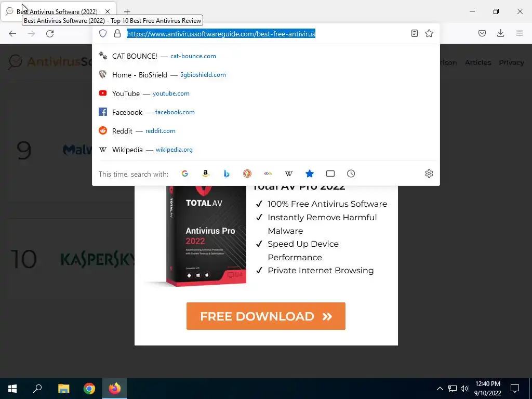Viewport: 532px width, 399px height.
Task: Search open tabs with tab icon
Action: coord(330,174)
